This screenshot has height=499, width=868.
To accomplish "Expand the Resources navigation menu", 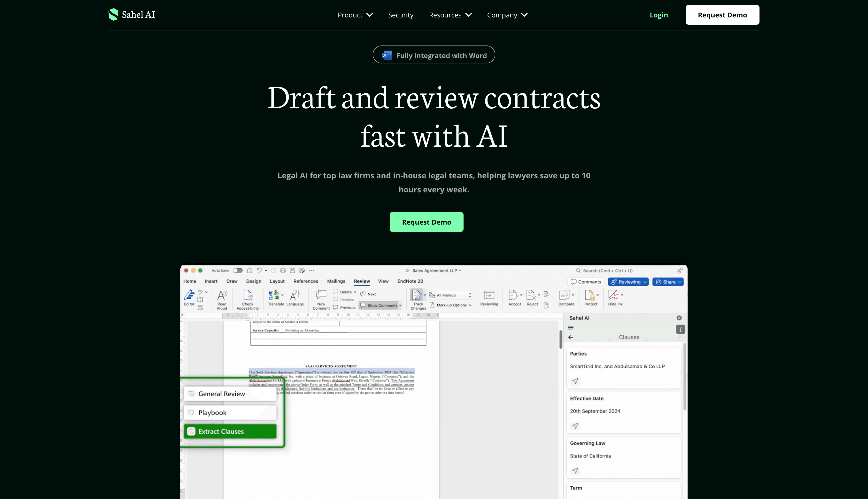I will [450, 15].
